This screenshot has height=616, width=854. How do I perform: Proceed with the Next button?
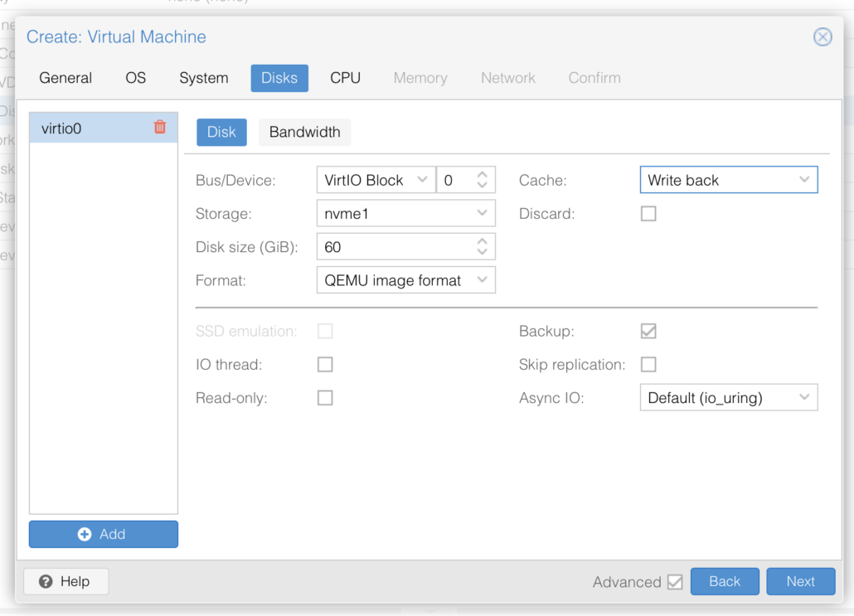800,581
